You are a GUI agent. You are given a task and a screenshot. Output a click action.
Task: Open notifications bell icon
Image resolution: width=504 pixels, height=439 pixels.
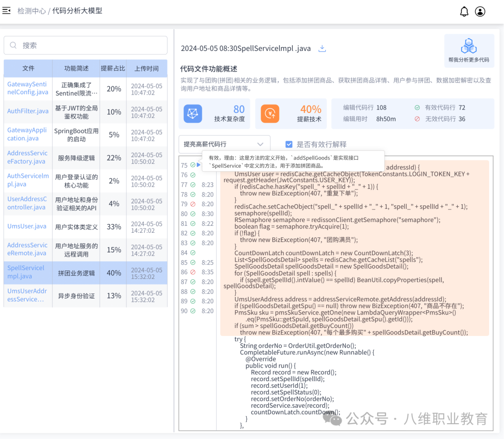point(464,12)
